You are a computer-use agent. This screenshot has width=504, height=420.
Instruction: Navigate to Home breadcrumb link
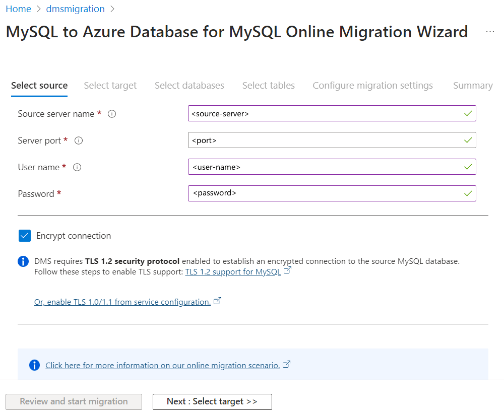point(18,9)
